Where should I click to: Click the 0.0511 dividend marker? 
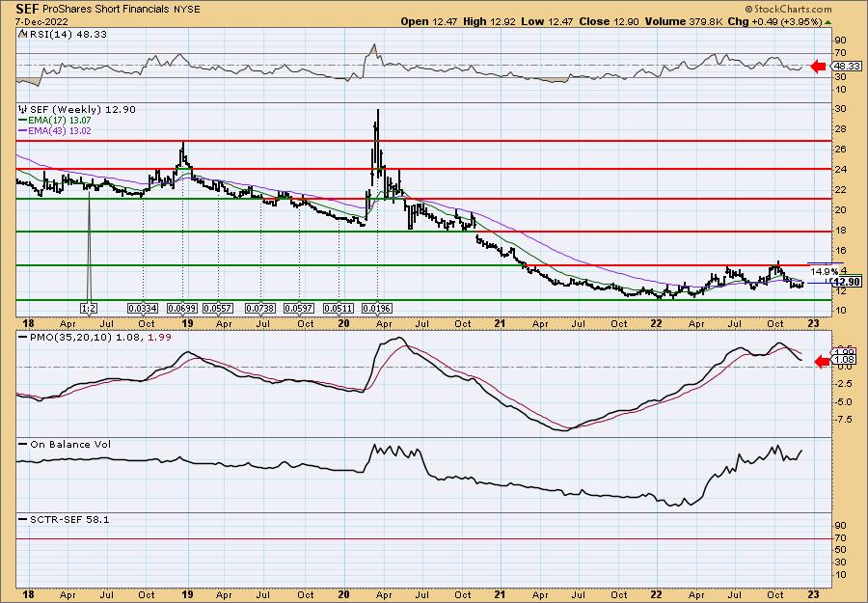[339, 308]
